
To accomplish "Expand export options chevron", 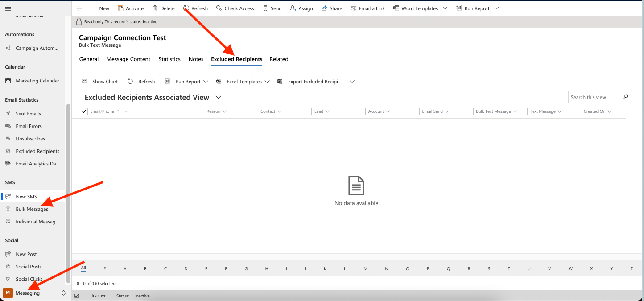I will (352, 82).
